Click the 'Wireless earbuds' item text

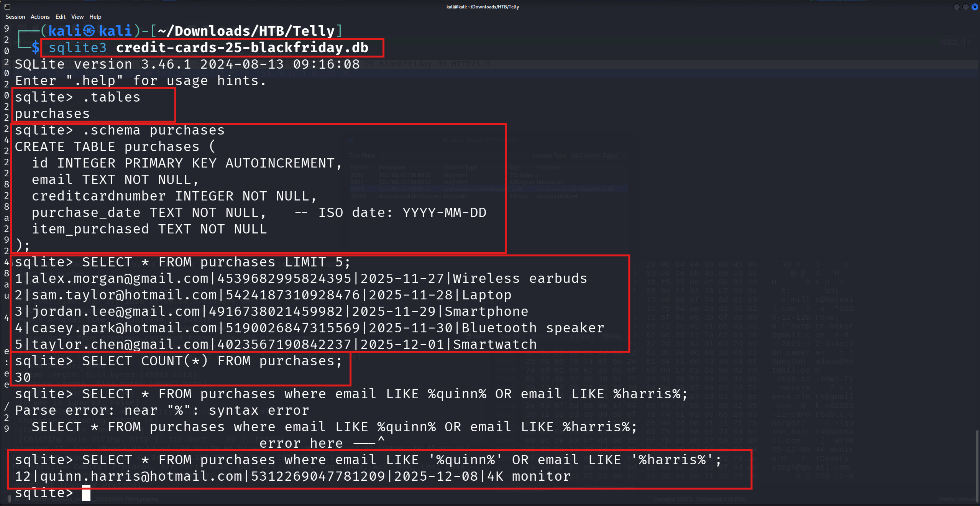(520, 279)
